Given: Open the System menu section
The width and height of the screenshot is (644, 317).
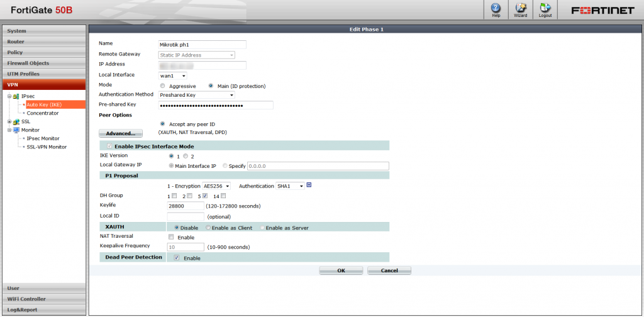Looking at the screenshot, I should (x=44, y=31).
